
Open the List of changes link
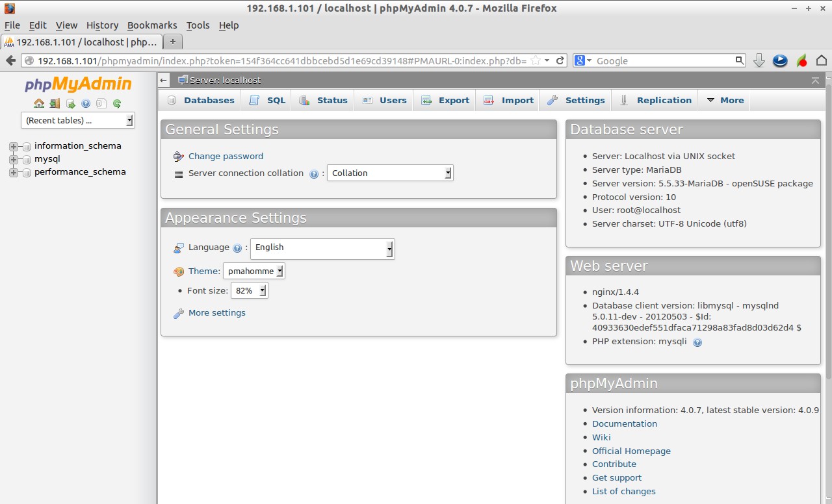click(623, 491)
